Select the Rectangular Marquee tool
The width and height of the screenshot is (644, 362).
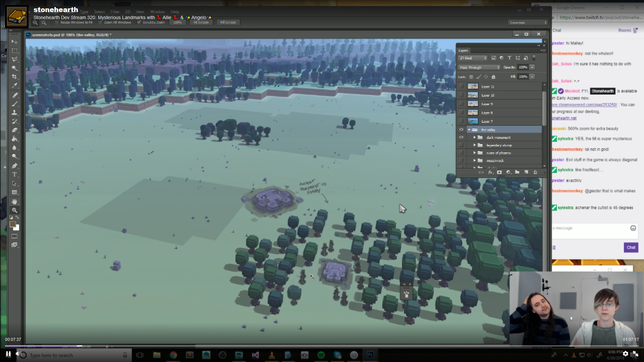pos(14,51)
